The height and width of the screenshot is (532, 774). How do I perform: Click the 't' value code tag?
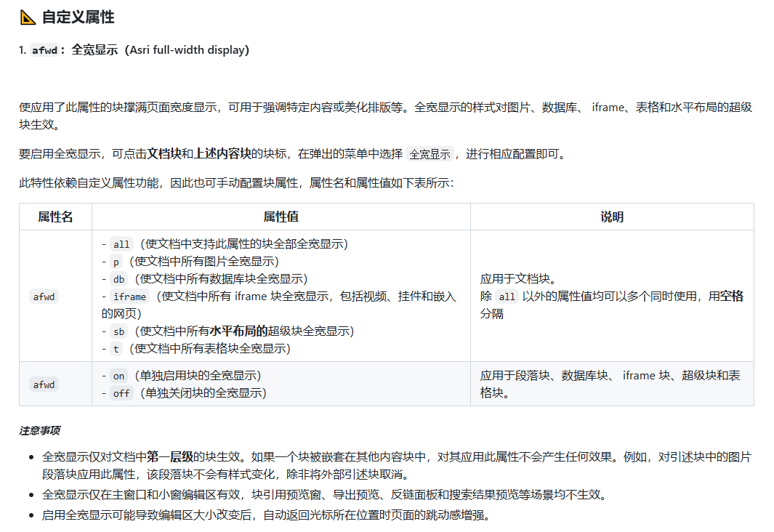[x=116, y=349]
